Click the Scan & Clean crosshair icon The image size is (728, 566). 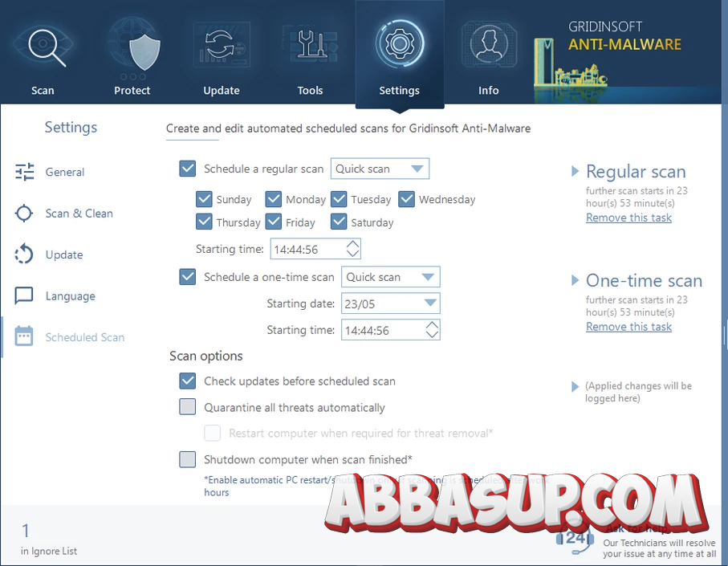point(24,213)
